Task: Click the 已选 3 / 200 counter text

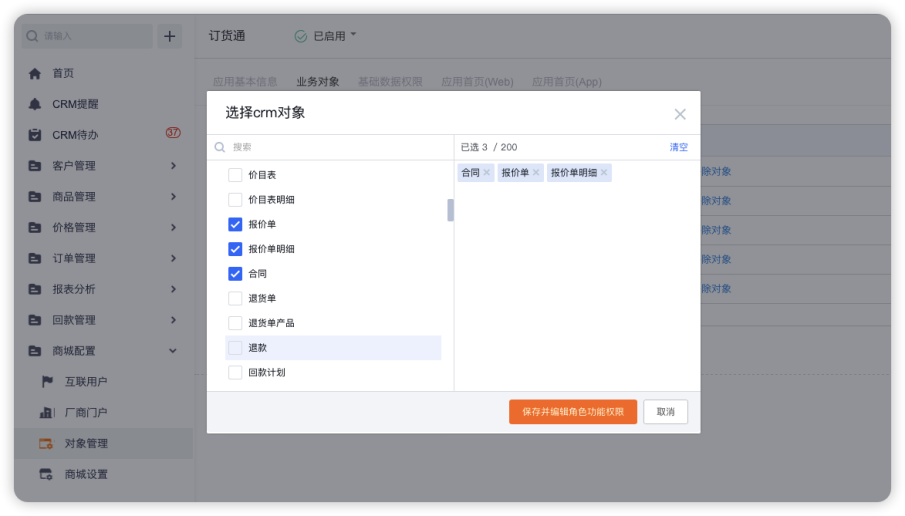Action: pyautogui.click(x=489, y=147)
